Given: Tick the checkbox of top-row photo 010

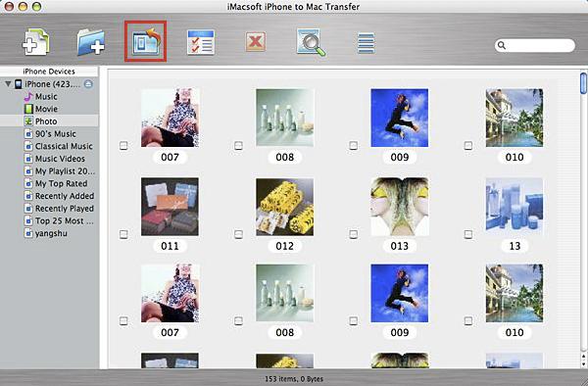Looking at the screenshot, I should [468, 145].
